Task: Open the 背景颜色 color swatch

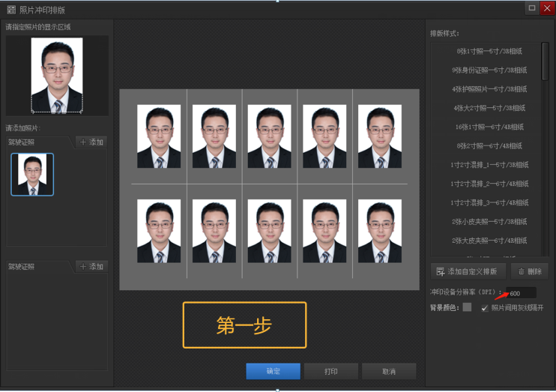Action: pyautogui.click(x=467, y=307)
